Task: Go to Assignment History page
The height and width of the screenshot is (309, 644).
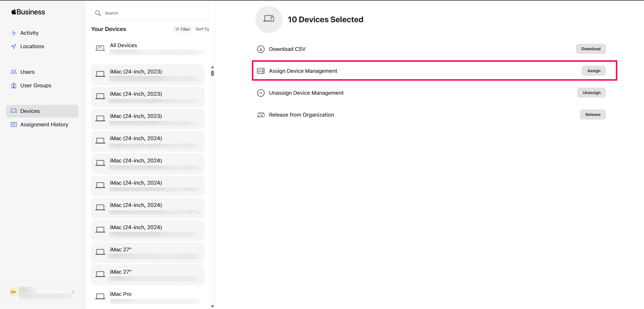Action: tap(44, 125)
